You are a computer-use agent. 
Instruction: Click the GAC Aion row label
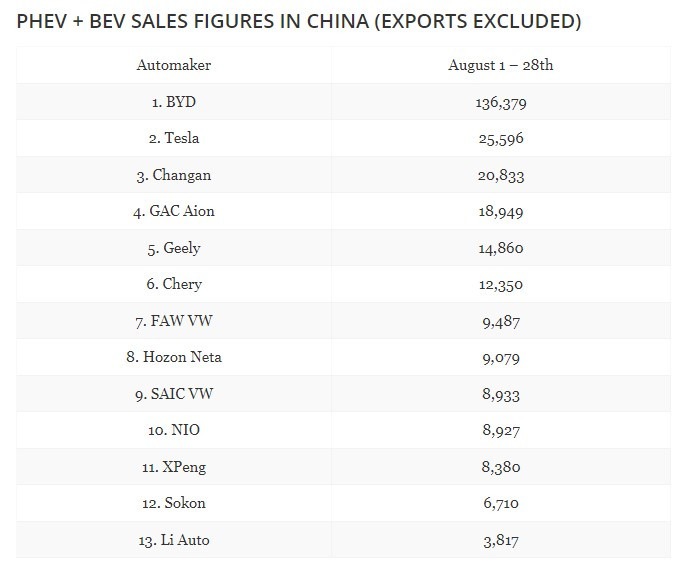tap(174, 211)
